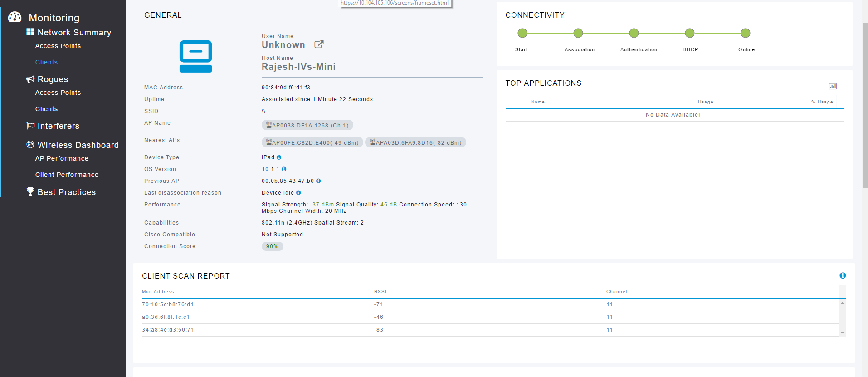Click the info icon next to OS version 10.1.1
The width and height of the screenshot is (868, 377).
click(284, 169)
